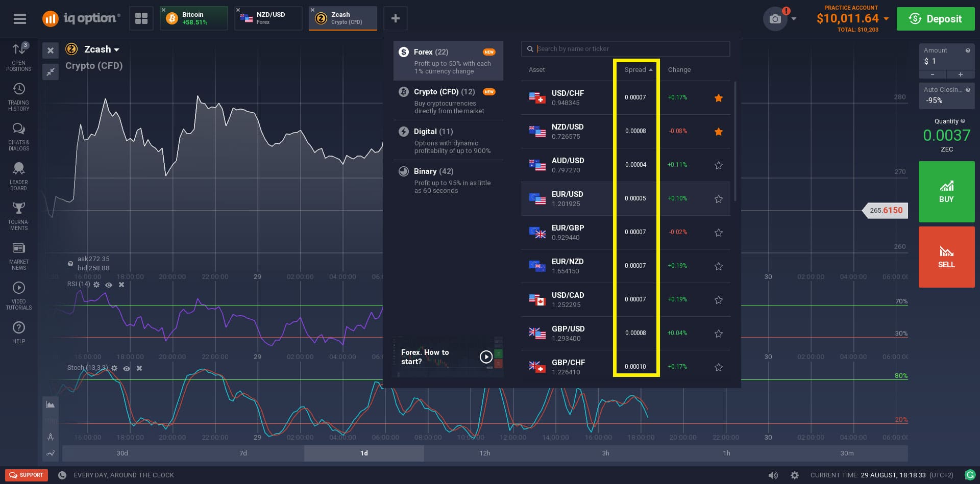The width and height of the screenshot is (980, 484).
Task: Toggle RSI indicator visibility eye
Action: click(109, 285)
